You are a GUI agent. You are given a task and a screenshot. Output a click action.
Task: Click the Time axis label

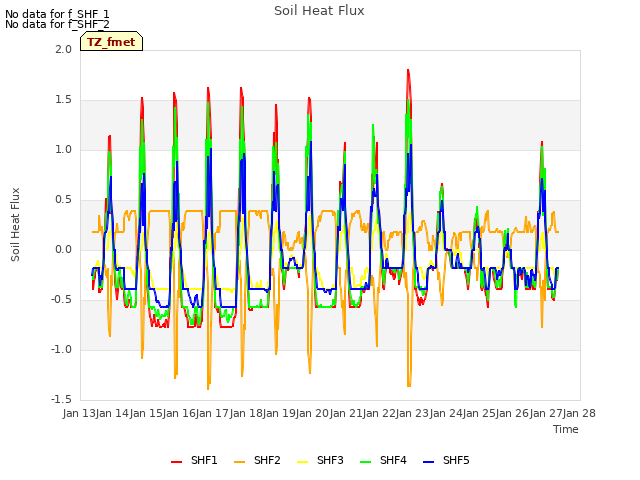tap(566, 429)
